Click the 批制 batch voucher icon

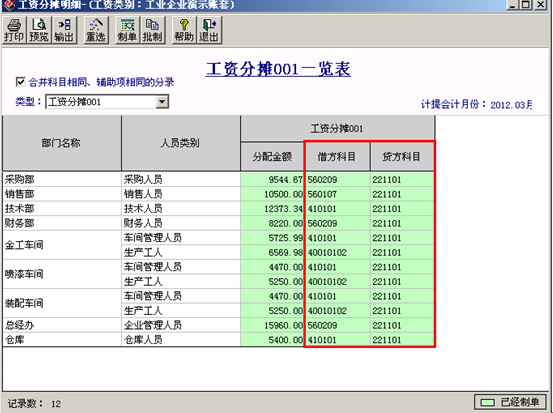coord(152,30)
